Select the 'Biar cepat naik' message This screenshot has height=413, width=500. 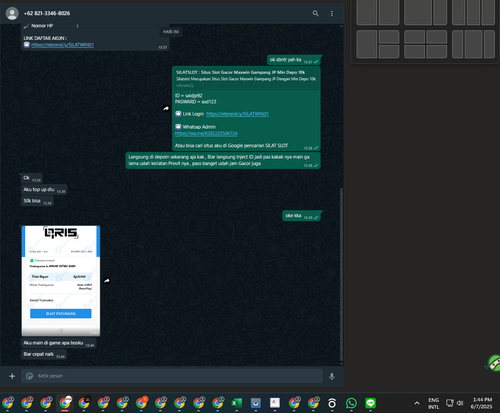point(44,354)
